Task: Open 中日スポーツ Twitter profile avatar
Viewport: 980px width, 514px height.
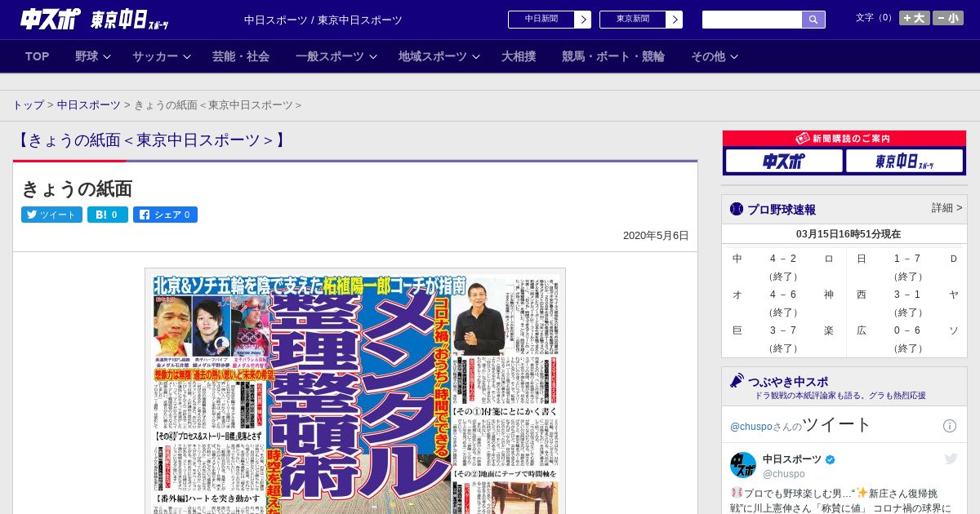Action: coord(743,466)
